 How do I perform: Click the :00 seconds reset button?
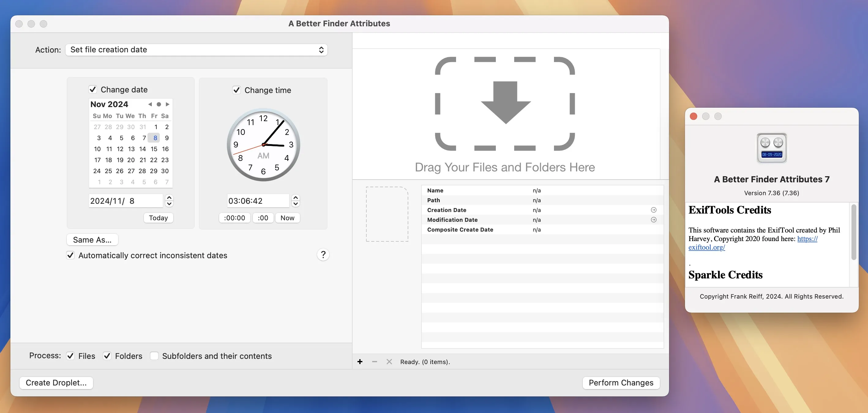263,218
